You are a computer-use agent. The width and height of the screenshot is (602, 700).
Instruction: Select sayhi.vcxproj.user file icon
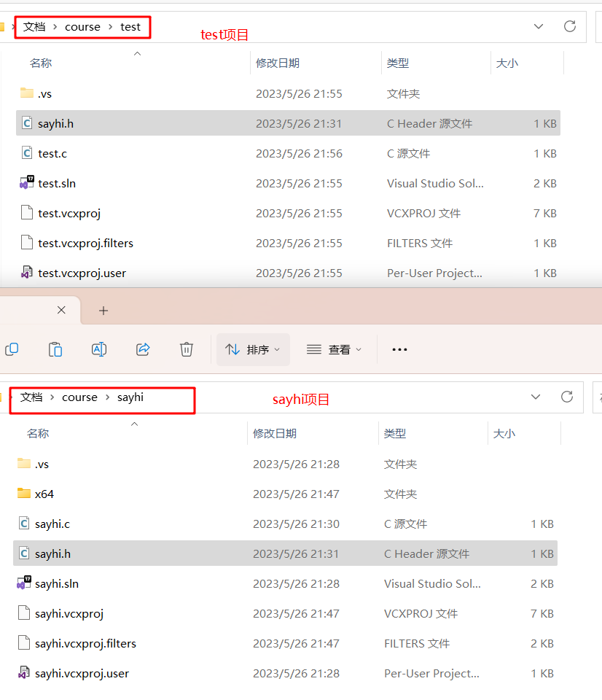(24, 672)
